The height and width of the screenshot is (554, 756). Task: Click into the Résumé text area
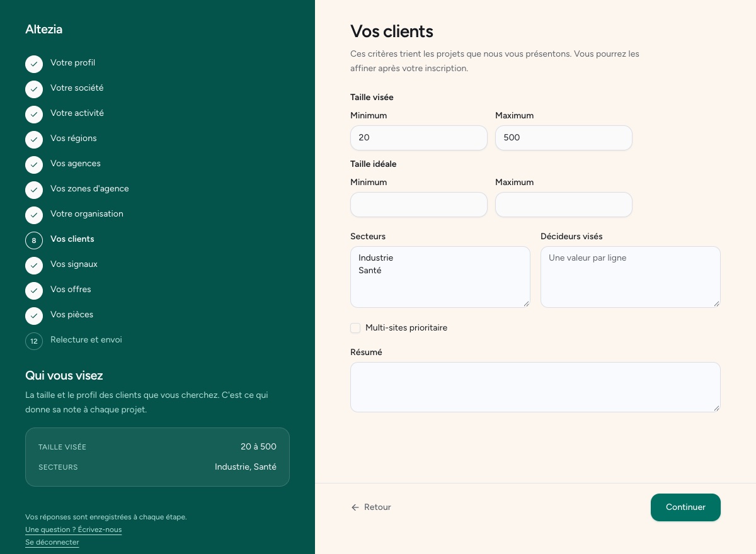535,387
